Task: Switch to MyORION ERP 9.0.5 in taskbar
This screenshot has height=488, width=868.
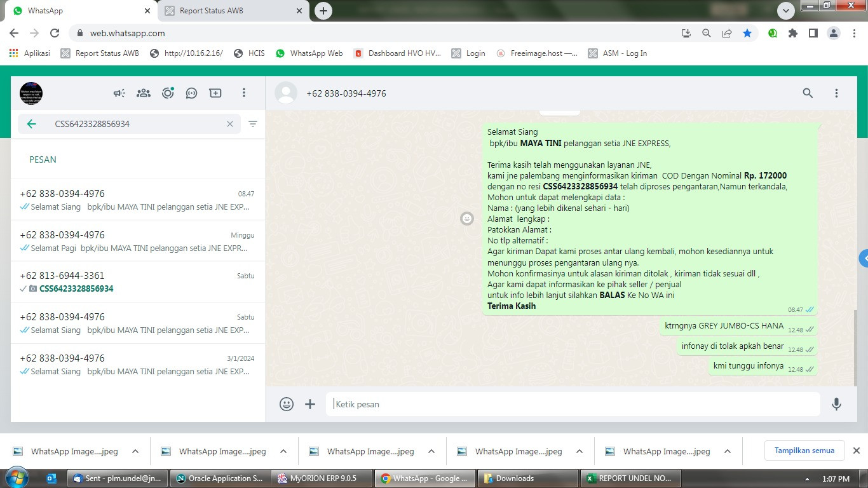Action: [x=322, y=478]
